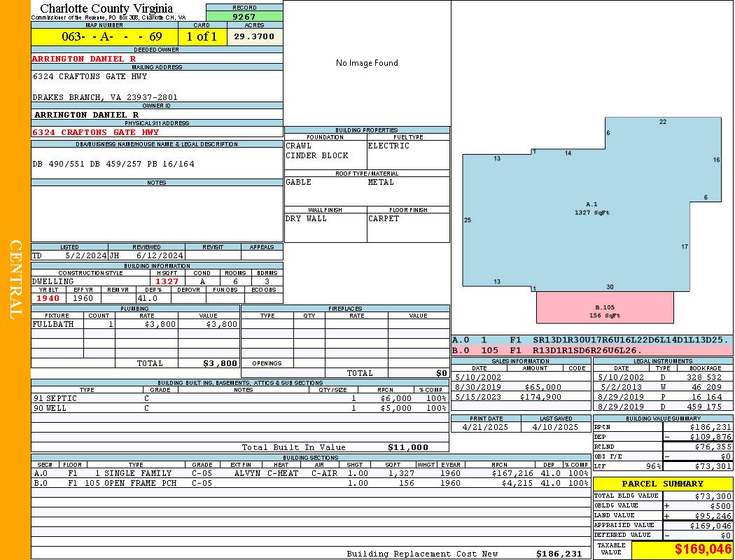
Task: Select the red H SQFT value 1327
Action: point(167,281)
